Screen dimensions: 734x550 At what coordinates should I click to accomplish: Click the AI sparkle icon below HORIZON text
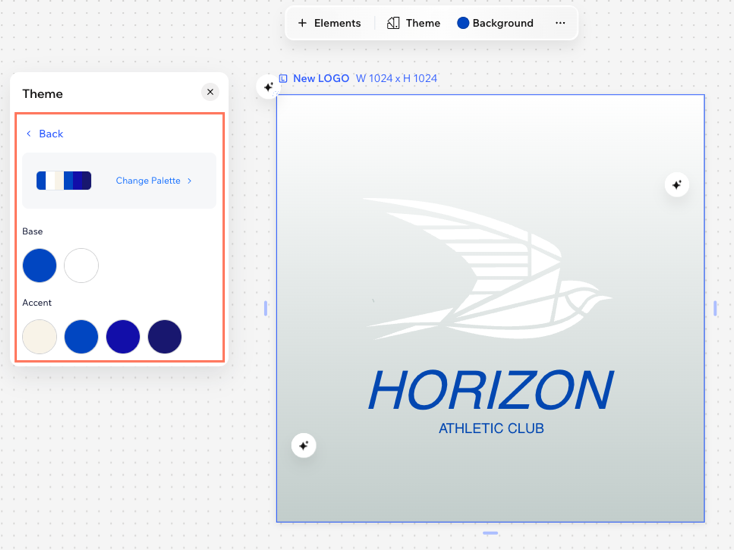click(303, 445)
